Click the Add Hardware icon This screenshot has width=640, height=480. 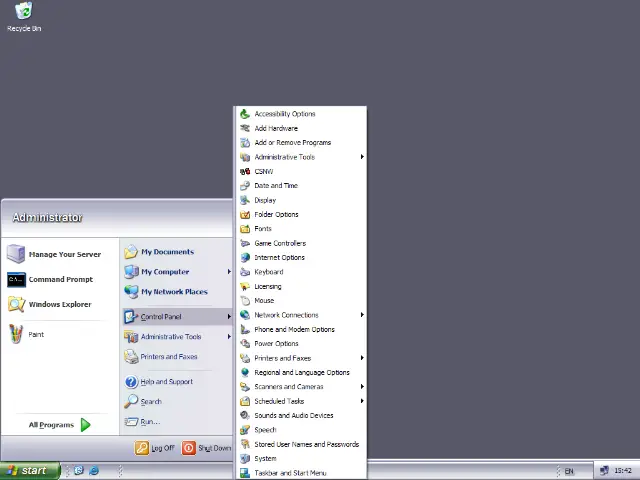[x=245, y=128]
